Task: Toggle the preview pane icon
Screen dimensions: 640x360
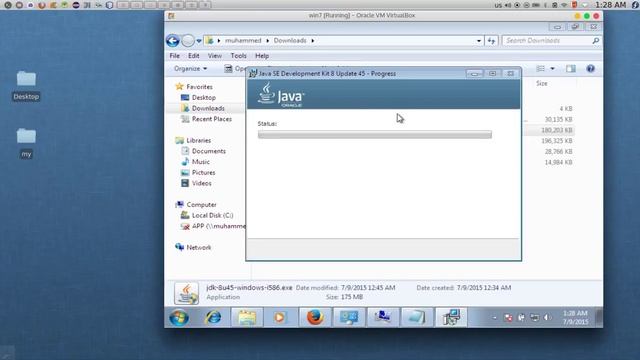Action: point(571,69)
